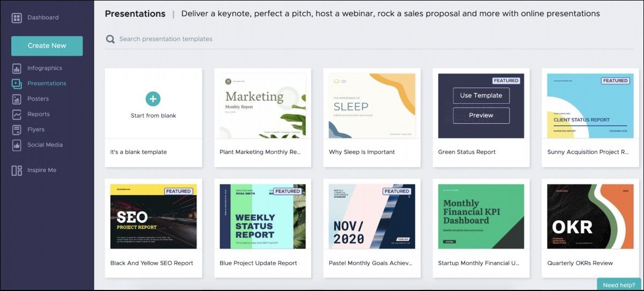Click the magnifying glass search icon

[x=111, y=39]
